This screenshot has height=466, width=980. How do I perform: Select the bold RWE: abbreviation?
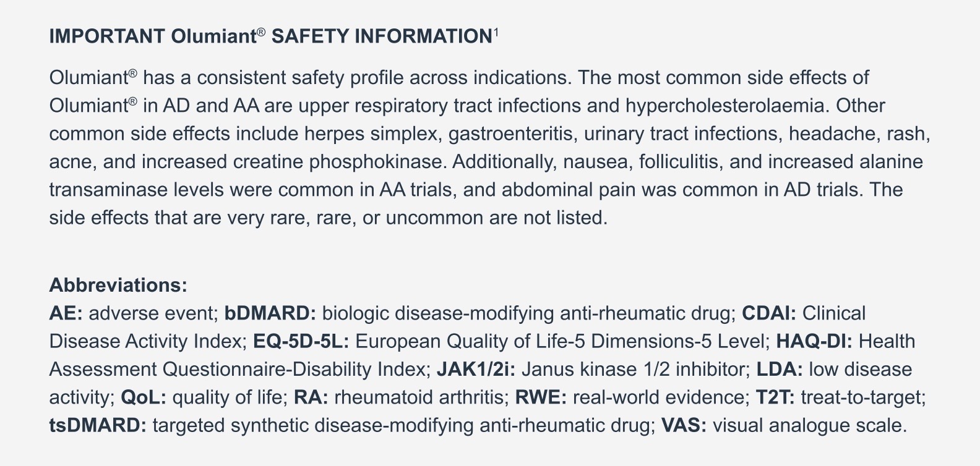(541, 397)
